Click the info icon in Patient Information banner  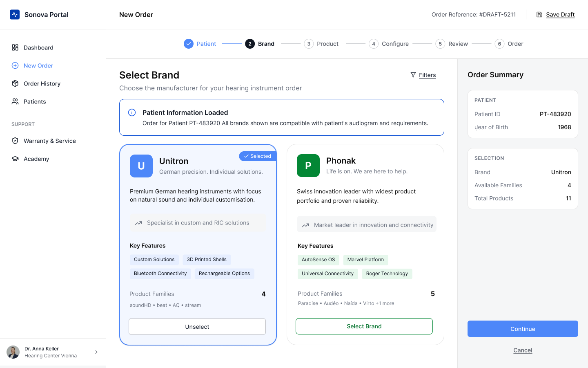tap(132, 112)
